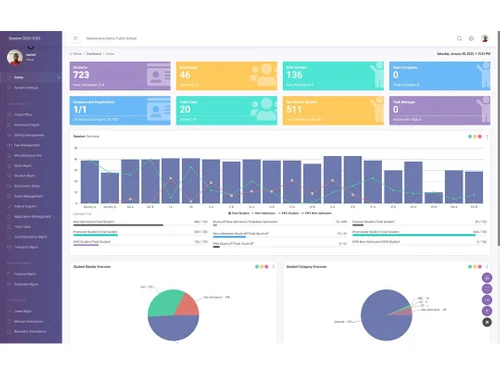Toggle the EWS Student legend series
This screenshot has width=500, height=375.
pyautogui.click(x=289, y=213)
